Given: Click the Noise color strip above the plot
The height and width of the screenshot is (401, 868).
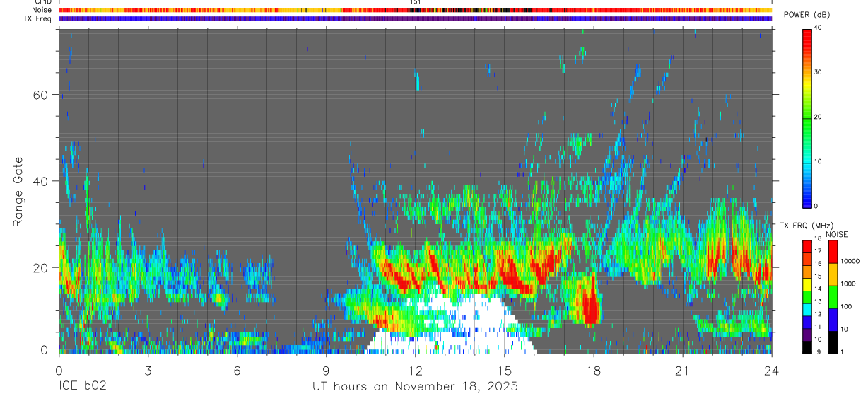Looking at the screenshot, I should (416, 10).
